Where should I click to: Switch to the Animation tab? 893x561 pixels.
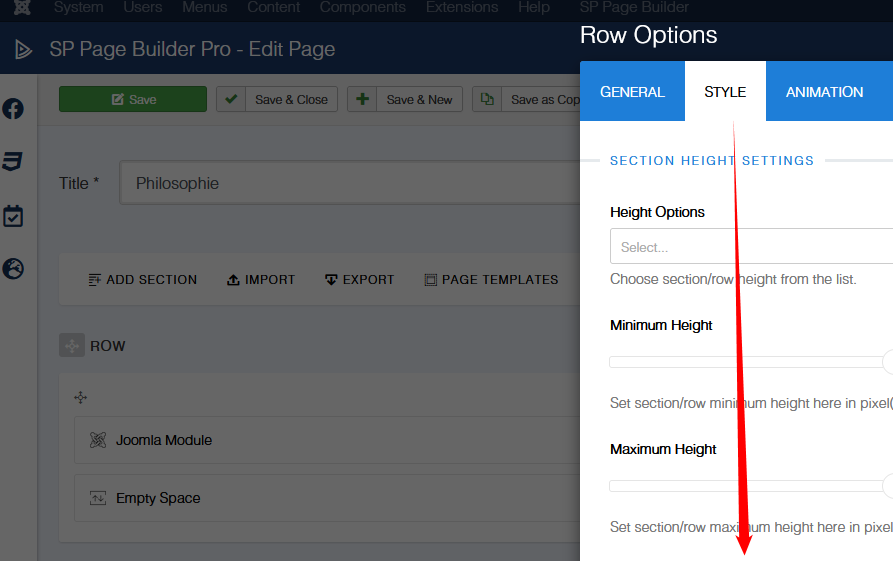(824, 92)
